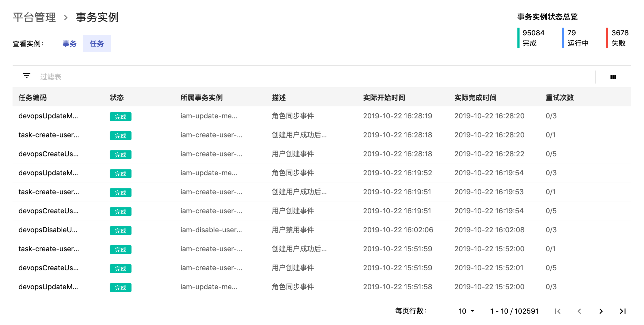Click the 任务编码 column header
The height and width of the screenshot is (325, 644).
pyautogui.click(x=32, y=97)
